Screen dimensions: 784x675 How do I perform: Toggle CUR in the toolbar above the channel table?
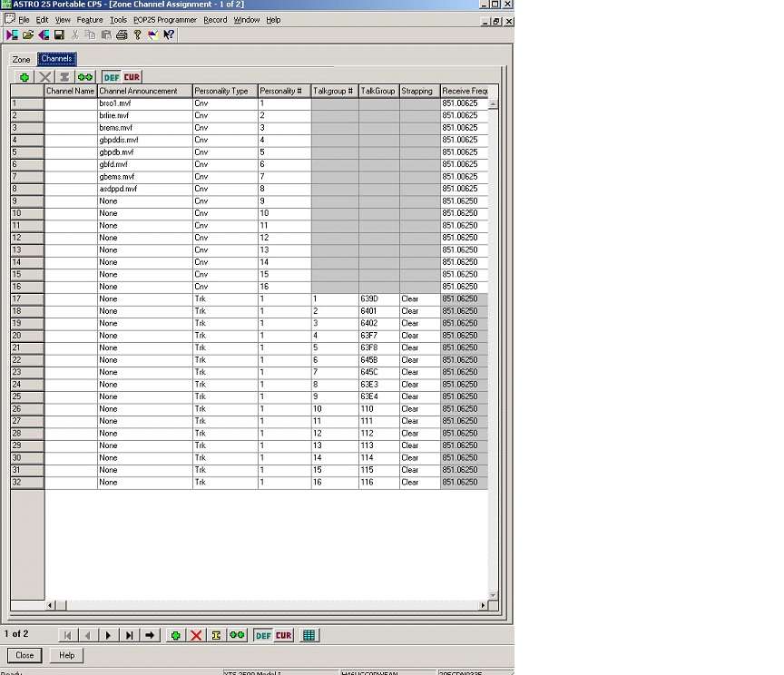pyautogui.click(x=132, y=77)
